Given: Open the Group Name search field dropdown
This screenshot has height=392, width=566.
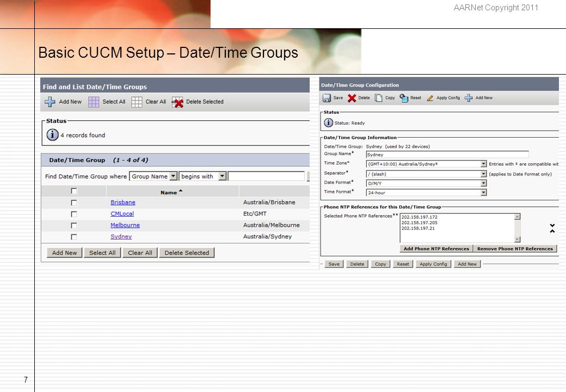Looking at the screenshot, I should (x=173, y=176).
